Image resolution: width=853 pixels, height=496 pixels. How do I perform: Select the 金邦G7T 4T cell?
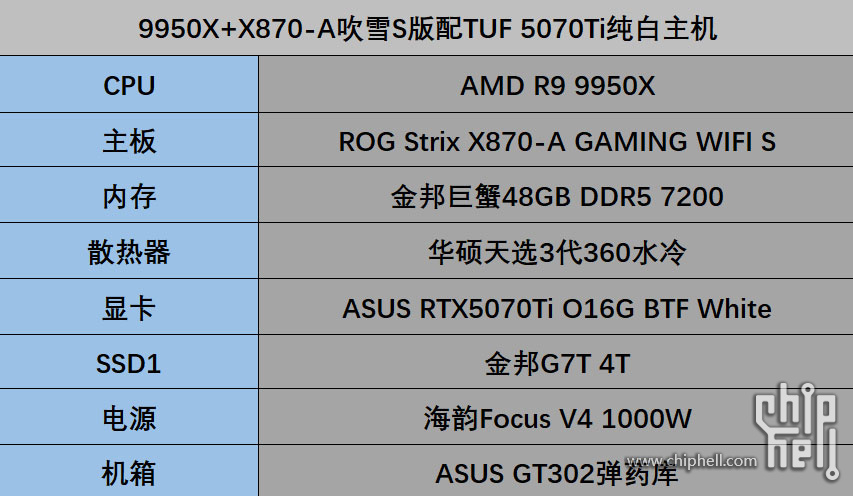556,362
